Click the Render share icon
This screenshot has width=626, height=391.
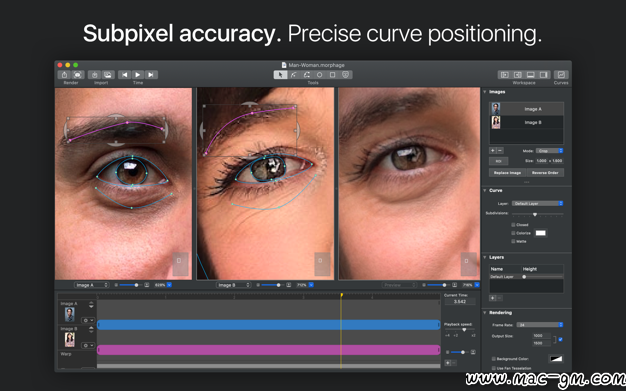click(64, 75)
